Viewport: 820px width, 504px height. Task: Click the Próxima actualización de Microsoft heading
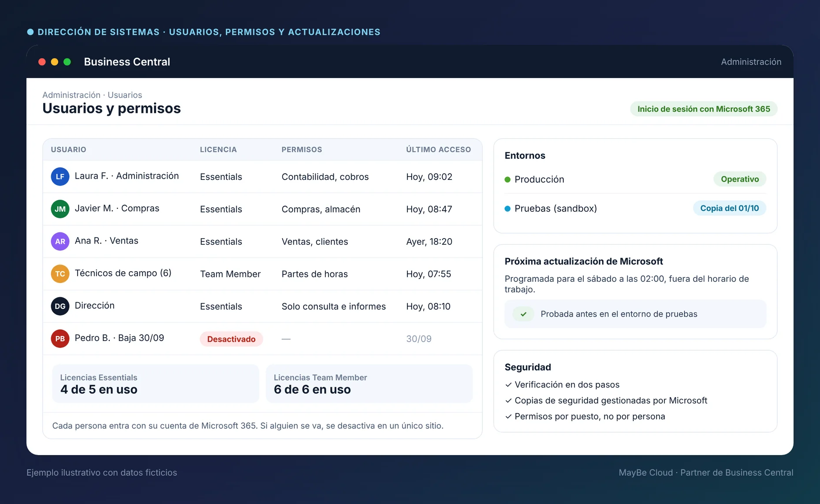[x=584, y=261]
